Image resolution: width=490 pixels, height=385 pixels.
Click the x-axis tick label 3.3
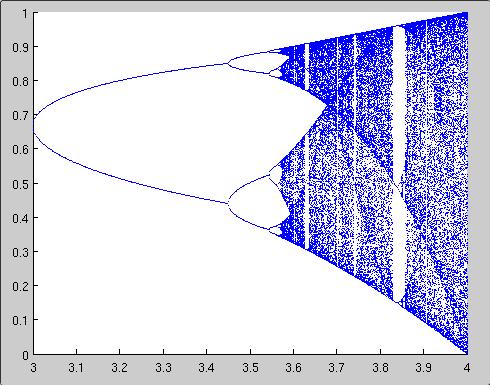tap(163, 368)
